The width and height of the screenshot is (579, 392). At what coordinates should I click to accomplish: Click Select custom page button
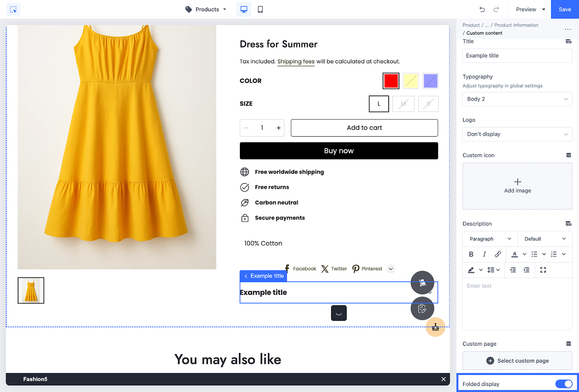(517, 361)
